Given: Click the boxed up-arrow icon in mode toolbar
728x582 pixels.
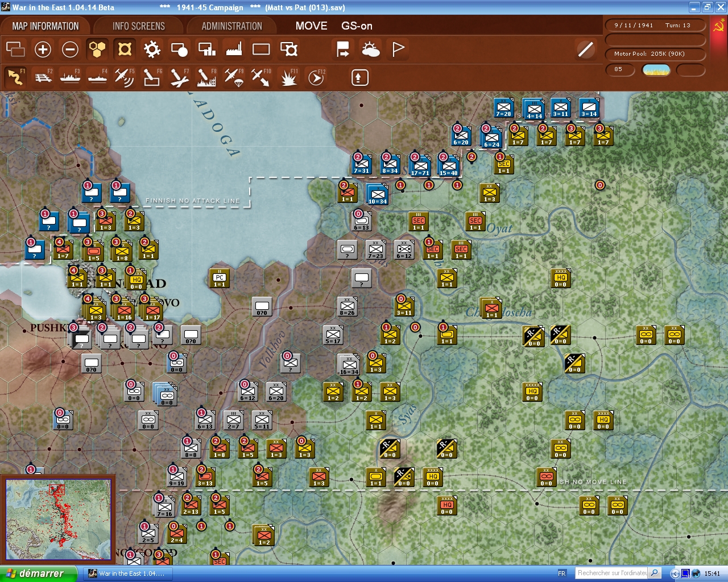Looking at the screenshot, I should [x=359, y=77].
